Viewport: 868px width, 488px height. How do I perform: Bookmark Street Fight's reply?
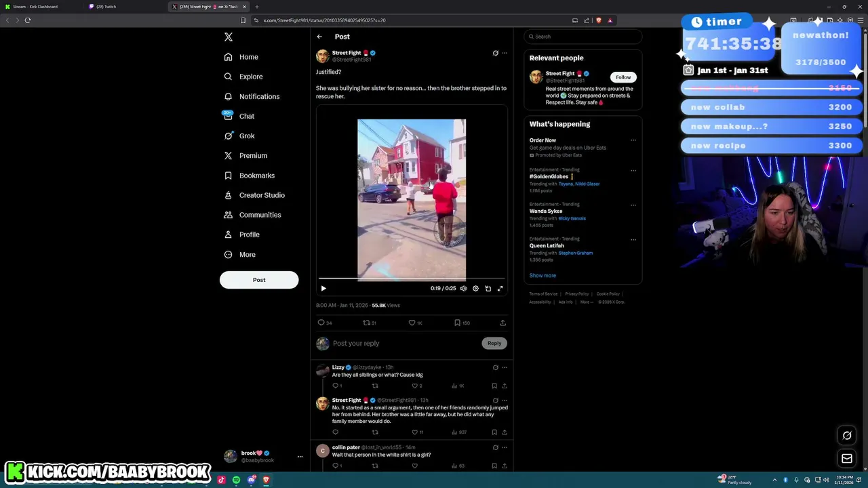pyautogui.click(x=494, y=432)
